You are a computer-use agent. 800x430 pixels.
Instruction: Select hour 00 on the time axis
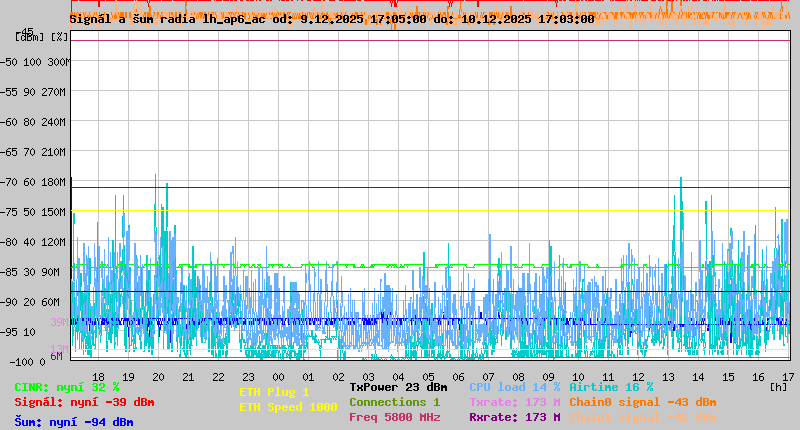[279, 376]
